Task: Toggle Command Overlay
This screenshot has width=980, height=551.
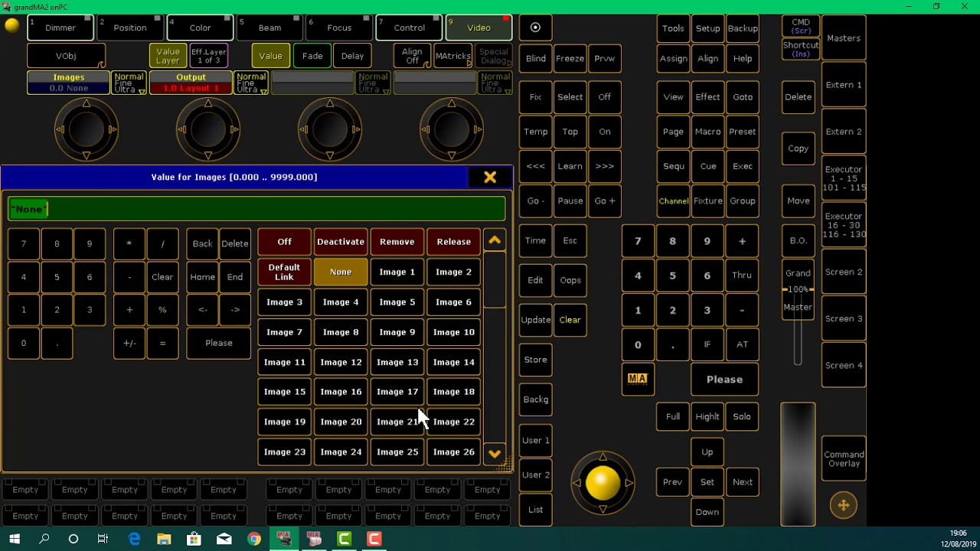Action: click(844, 459)
